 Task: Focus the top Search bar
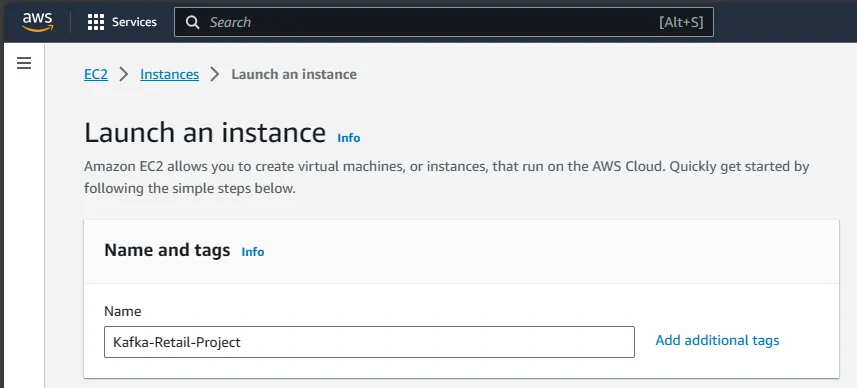click(x=443, y=22)
